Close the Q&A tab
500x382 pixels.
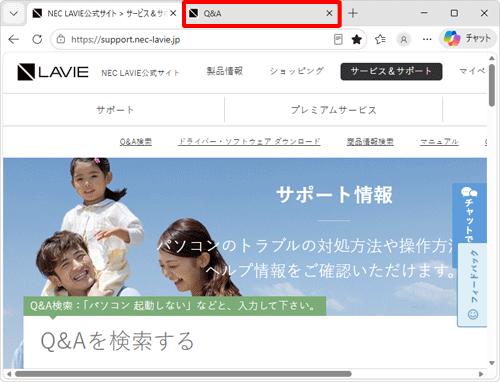[329, 13]
